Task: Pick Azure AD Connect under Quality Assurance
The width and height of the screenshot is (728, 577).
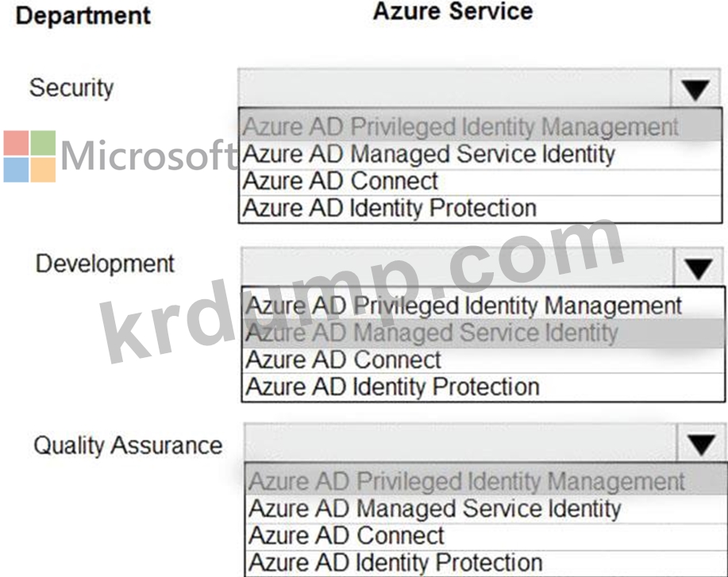Action: [487, 537]
